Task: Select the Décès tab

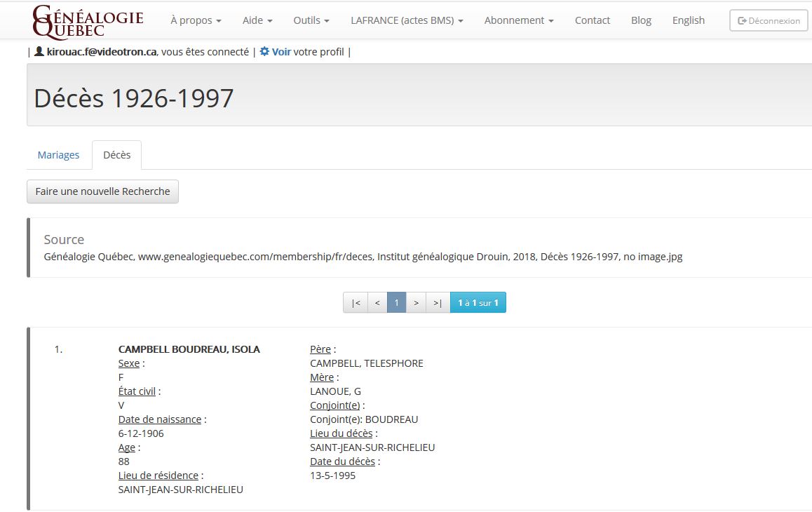Action: tap(116, 155)
